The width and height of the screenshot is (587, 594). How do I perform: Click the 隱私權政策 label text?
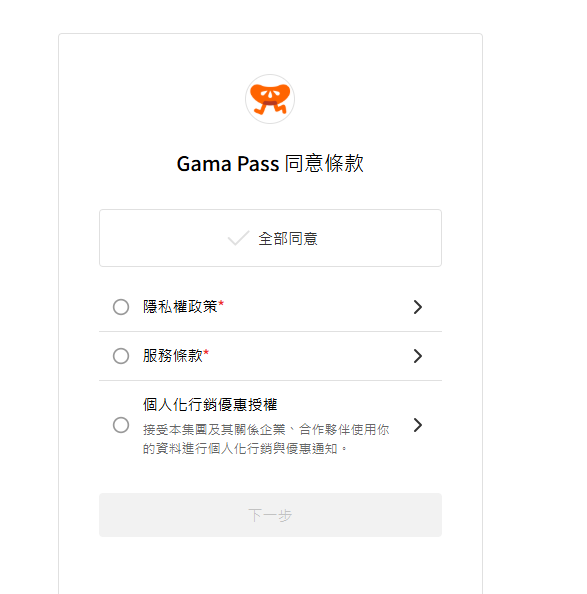[x=180, y=307]
